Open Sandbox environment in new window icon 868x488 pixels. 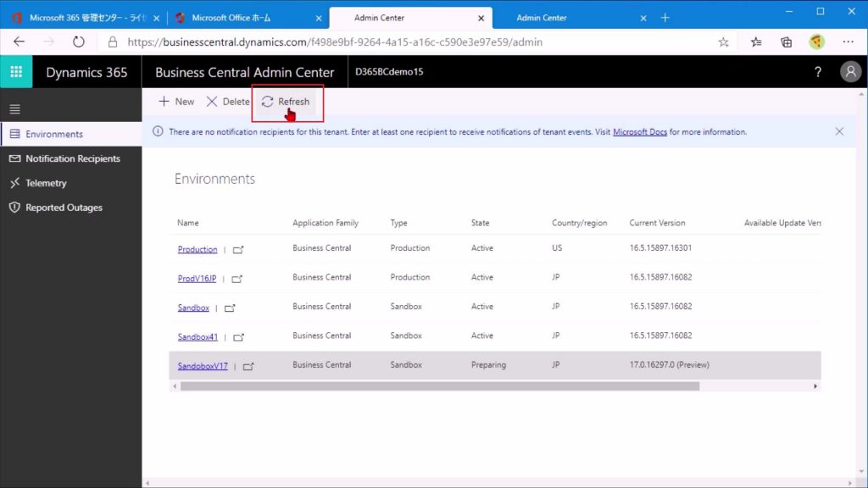[x=230, y=308]
